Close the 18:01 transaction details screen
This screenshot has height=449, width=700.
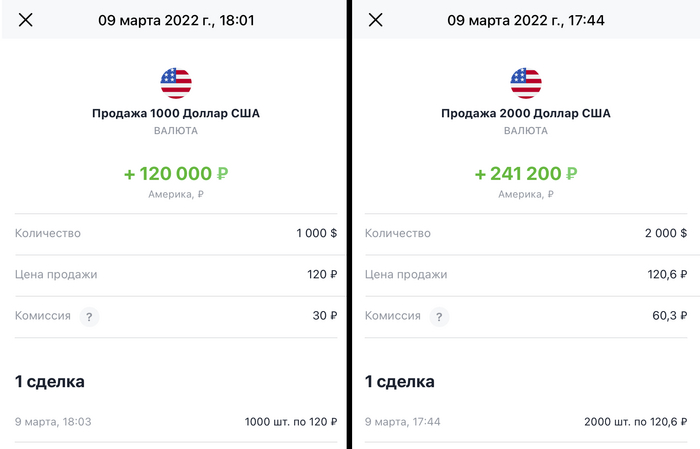pos(26,20)
